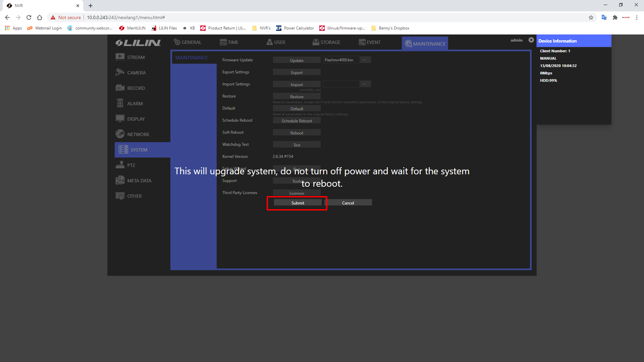
Task: Open the Chrome extensions puzzle icon
Action: click(615, 17)
